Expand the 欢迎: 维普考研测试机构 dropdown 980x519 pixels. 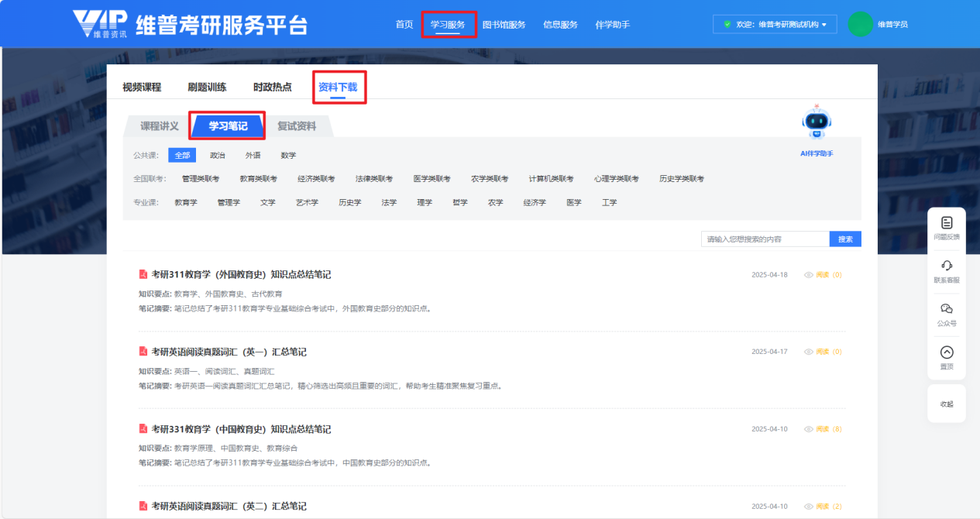pyautogui.click(x=775, y=24)
